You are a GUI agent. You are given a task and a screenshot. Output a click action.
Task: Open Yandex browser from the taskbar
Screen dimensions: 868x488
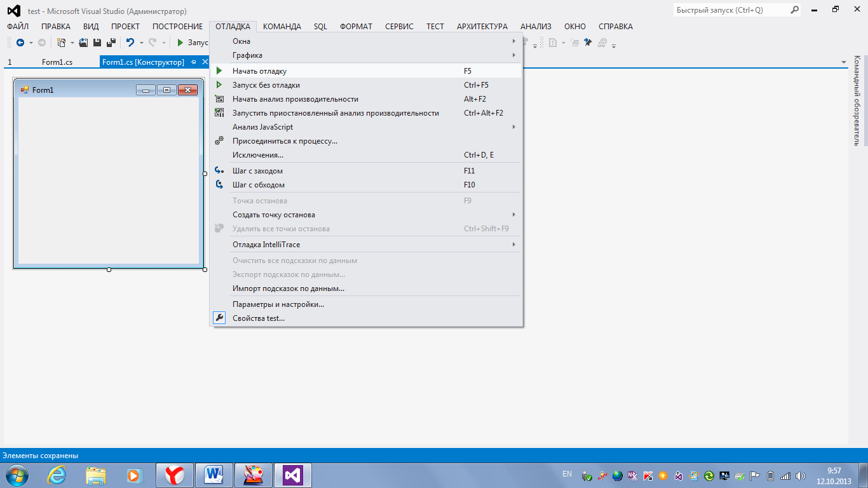click(175, 475)
